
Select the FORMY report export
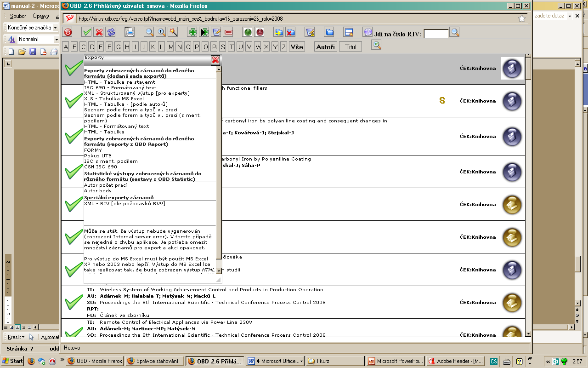point(93,150)
